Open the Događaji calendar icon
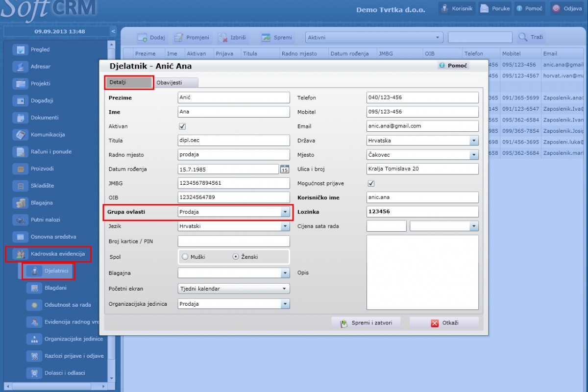 pos(21,101)
